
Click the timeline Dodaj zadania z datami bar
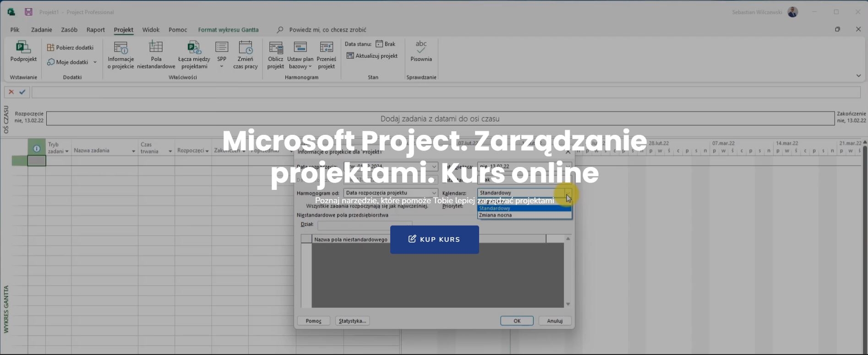(440, 119)
